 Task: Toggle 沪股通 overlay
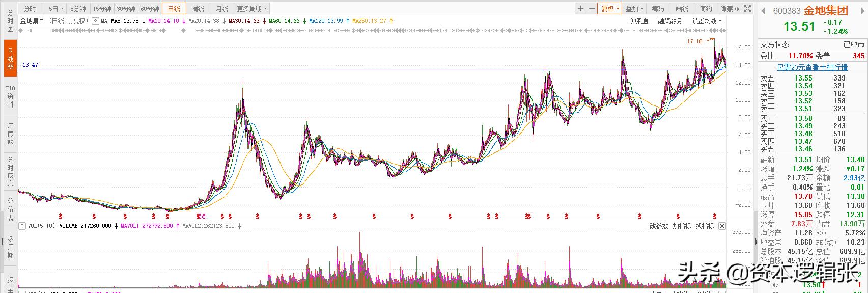639,21
